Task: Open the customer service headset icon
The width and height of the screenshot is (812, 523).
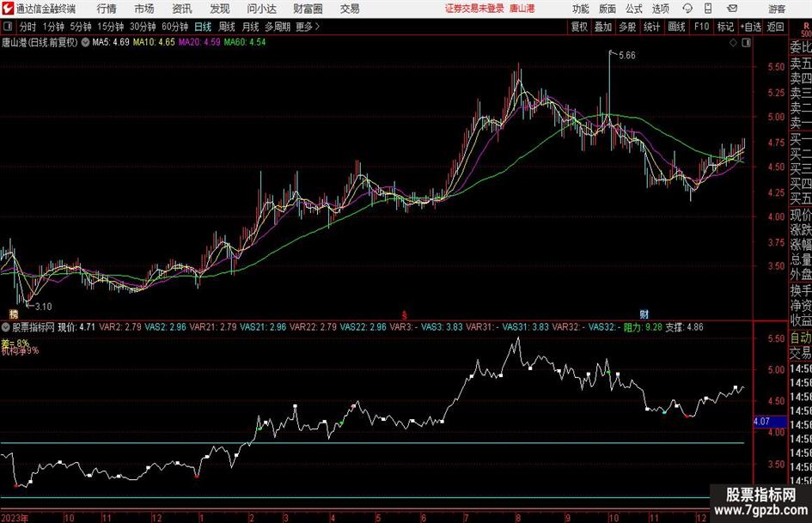Action: [x=687, y=9]
